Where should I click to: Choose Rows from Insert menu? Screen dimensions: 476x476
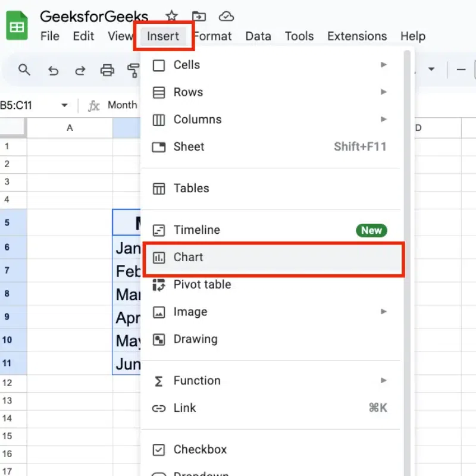click(x=273, y=92)
